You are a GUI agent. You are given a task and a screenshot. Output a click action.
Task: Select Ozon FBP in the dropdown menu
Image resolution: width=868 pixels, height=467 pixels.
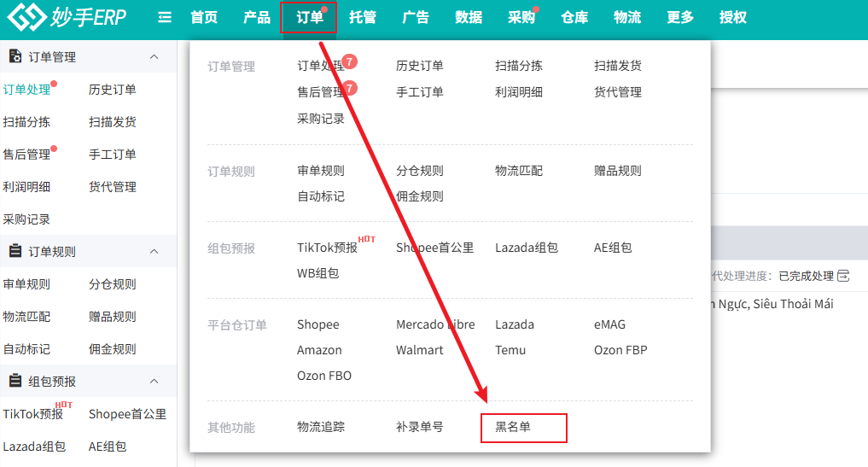[620, 350]
